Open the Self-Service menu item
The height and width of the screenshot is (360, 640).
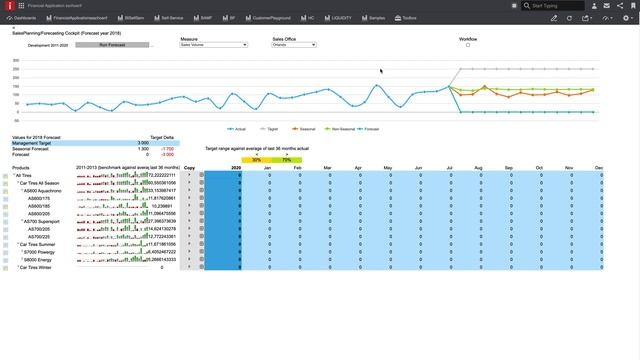point(169,18)
